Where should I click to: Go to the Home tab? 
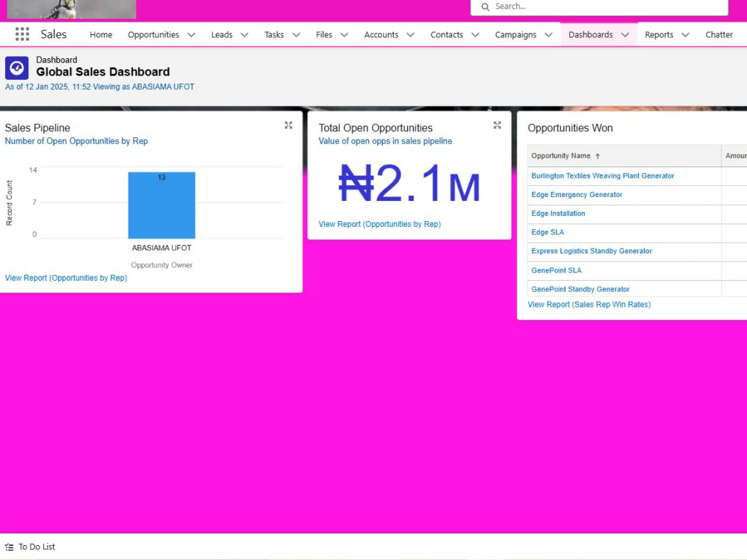click(x=101, y=35)
